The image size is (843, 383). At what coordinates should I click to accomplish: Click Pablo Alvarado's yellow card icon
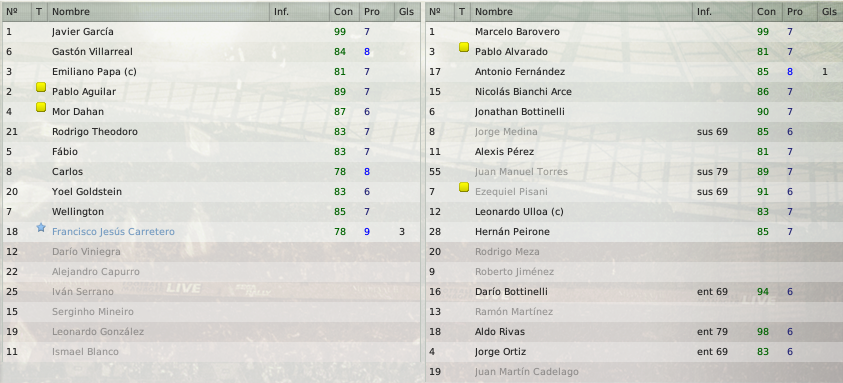[x=464, y=47]
